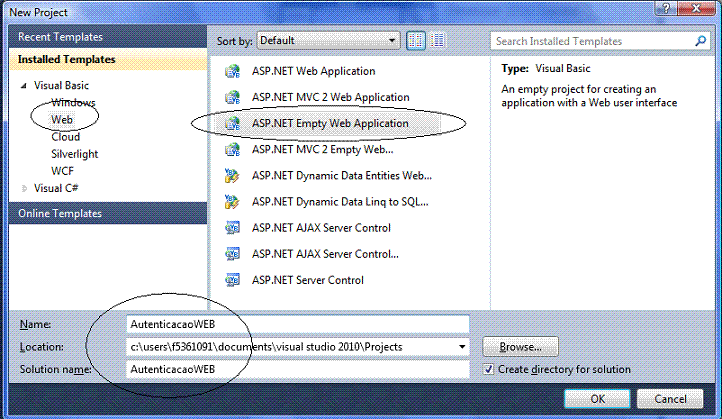
Task: Open the dialog help question mark
Action: coord(666,8)
